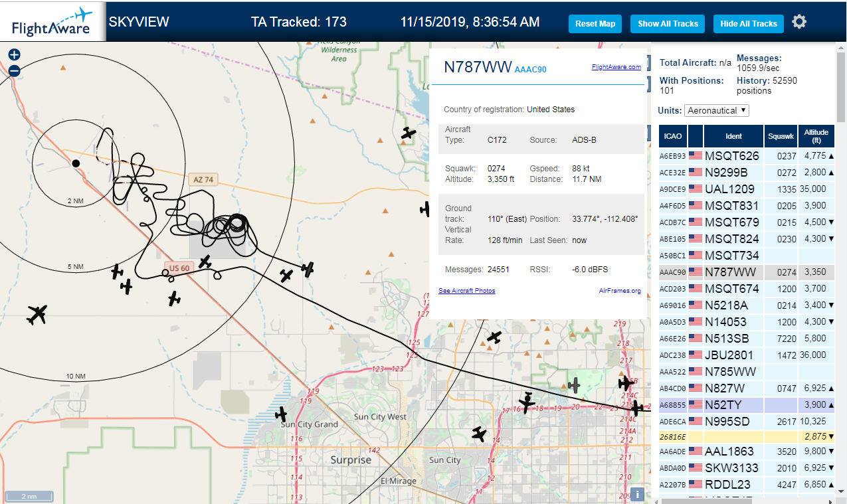
Task: Select the N827W row
Action: pyautogui.click(x=747, y=388)
